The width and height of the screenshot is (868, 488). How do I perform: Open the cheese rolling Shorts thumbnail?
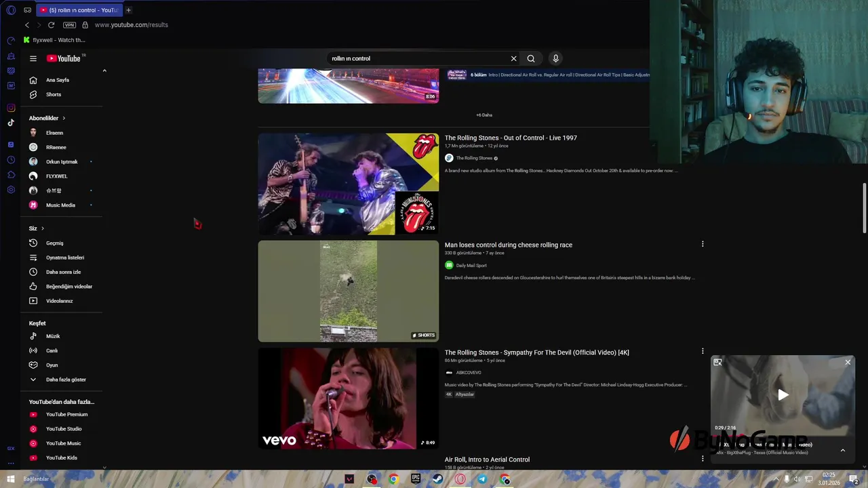click(x=348, y=291)
